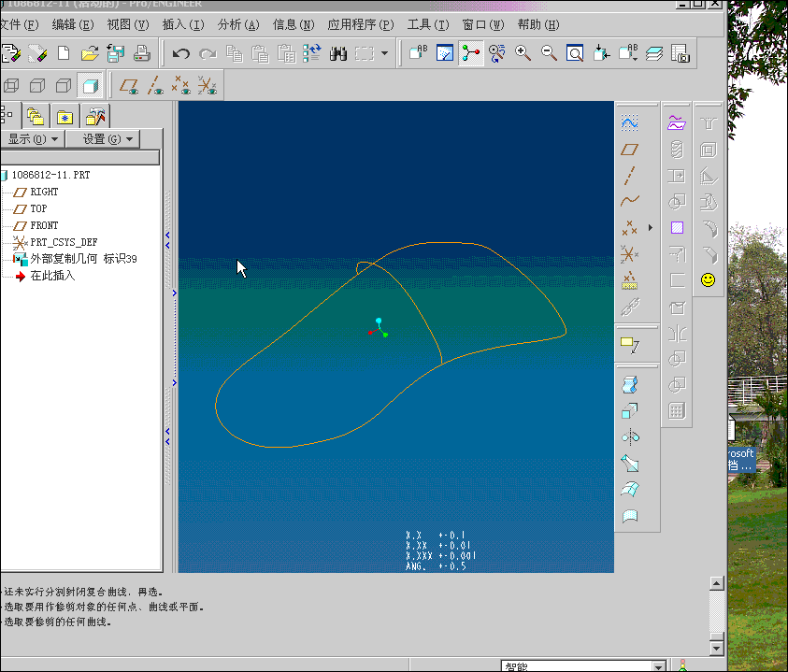Image resolution: width=788 pixels, height=672 pixels.
Task: Click the Zoom Out magnifier icon
Action: (x=549, y=53)
